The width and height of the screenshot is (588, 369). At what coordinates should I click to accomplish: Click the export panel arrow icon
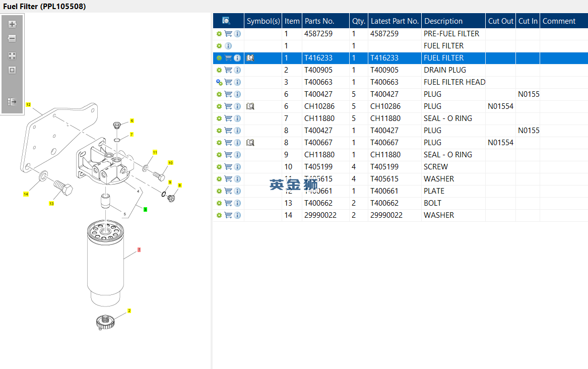tap(12, 102)
